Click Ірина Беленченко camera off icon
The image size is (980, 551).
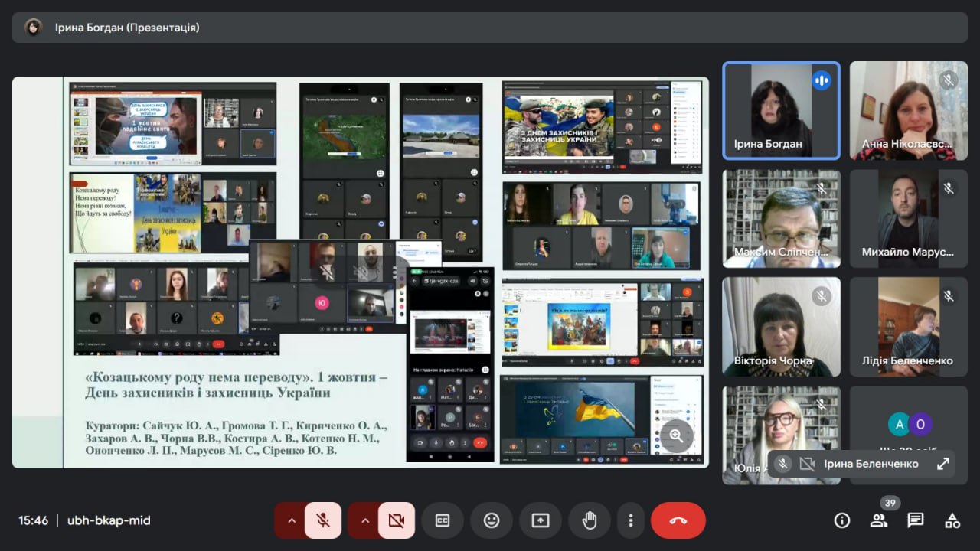pos(806,464)
